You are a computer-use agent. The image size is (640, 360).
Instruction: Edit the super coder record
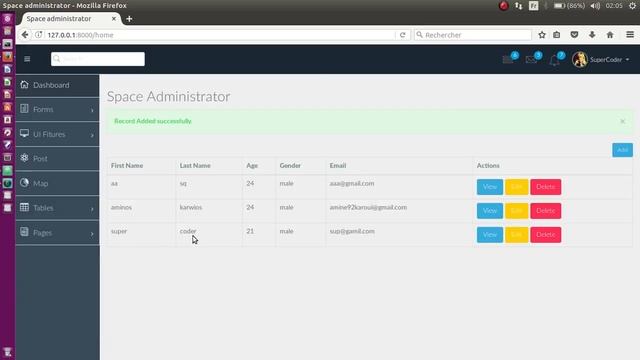[517, 235]
